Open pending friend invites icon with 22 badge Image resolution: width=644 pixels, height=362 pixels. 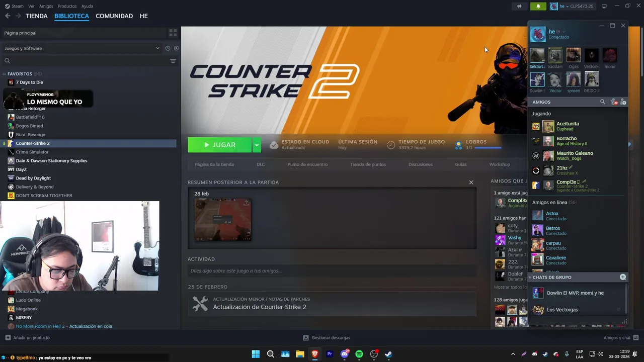coord(613,102)
